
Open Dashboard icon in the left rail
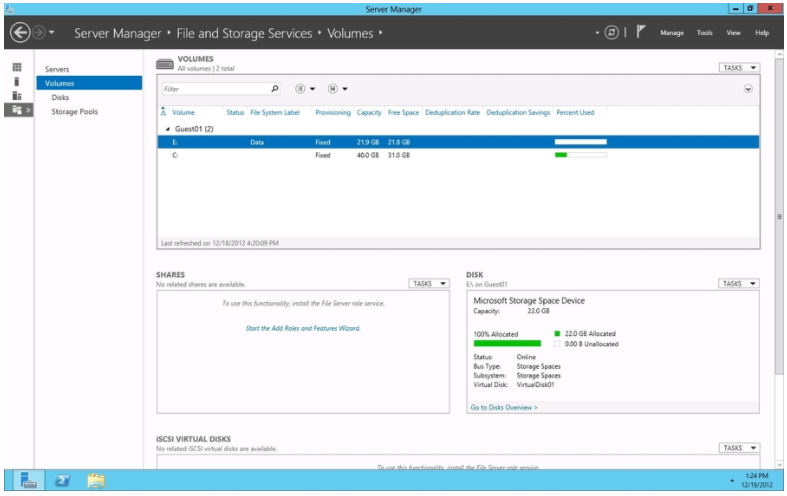[16, 68]
